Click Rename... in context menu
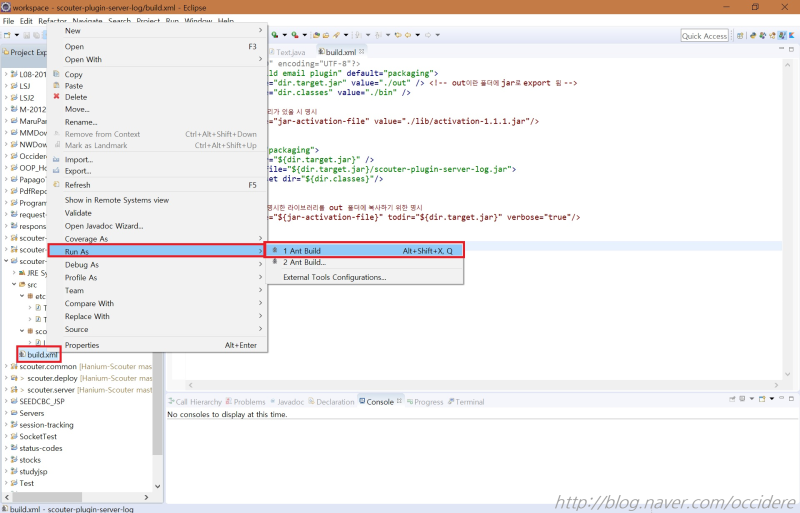This screenshot has height=513, width=800. point(157,122)
